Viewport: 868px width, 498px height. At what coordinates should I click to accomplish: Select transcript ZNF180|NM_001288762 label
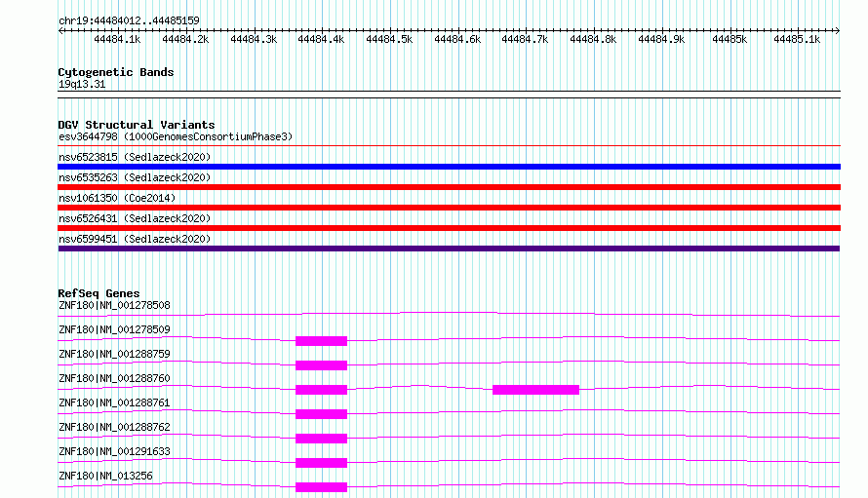(114, 427)
